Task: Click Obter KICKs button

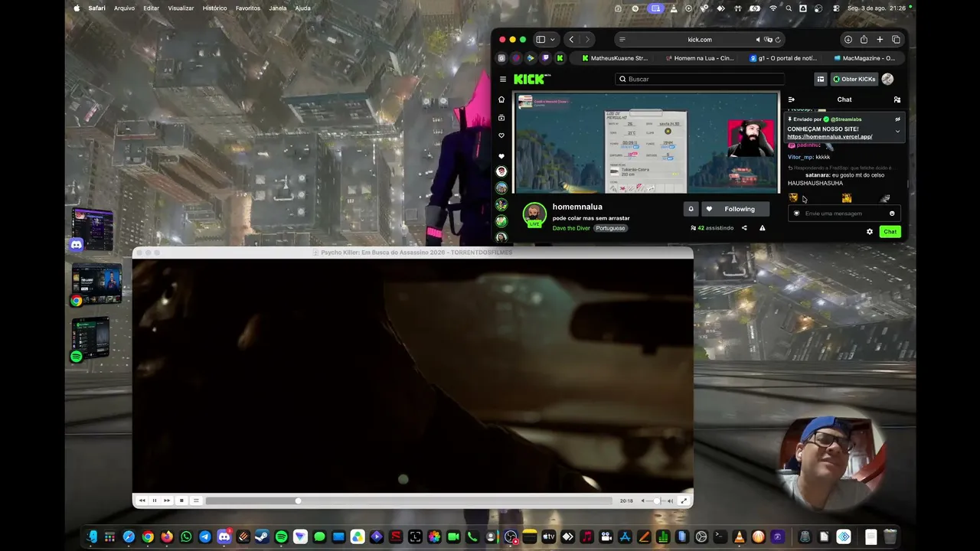Action: tap(854, 79)
